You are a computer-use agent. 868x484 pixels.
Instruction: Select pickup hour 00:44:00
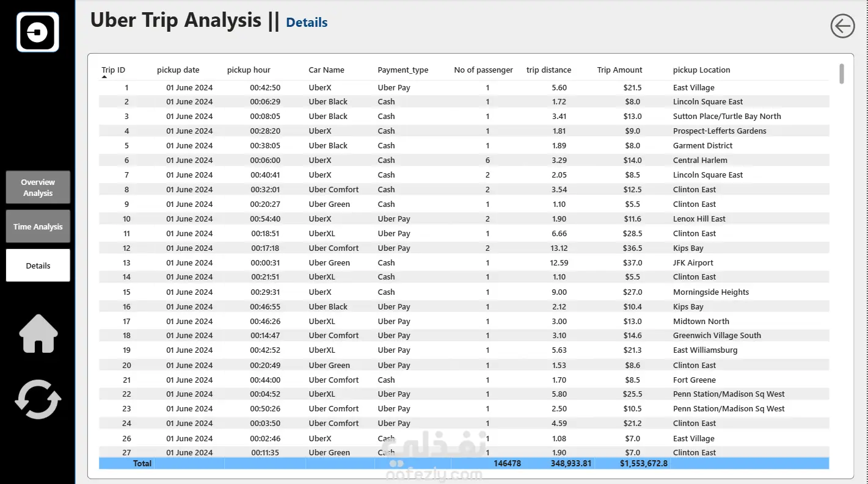tap(265, 380)
